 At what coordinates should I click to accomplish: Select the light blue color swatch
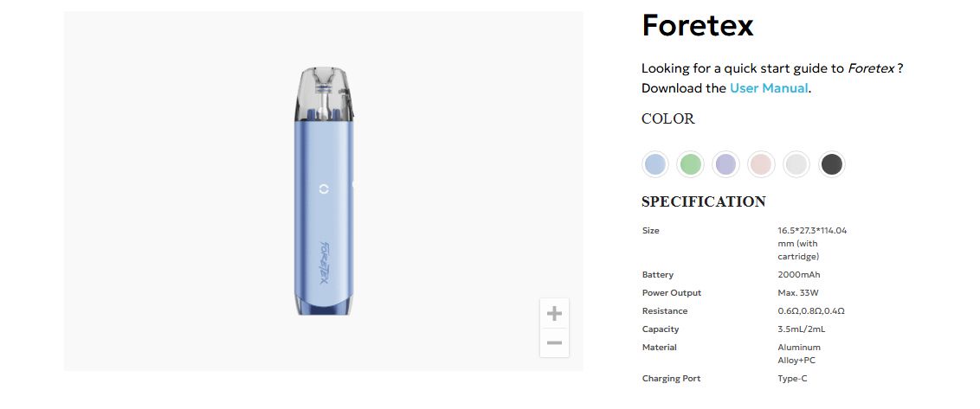pos(655,163)
